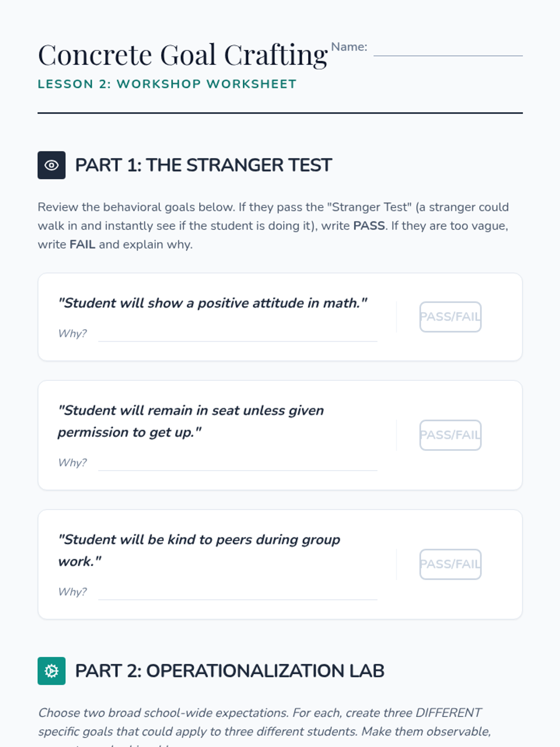
Task: Click the gear icon beside Part 2 heading
Action: click(51, 671)
